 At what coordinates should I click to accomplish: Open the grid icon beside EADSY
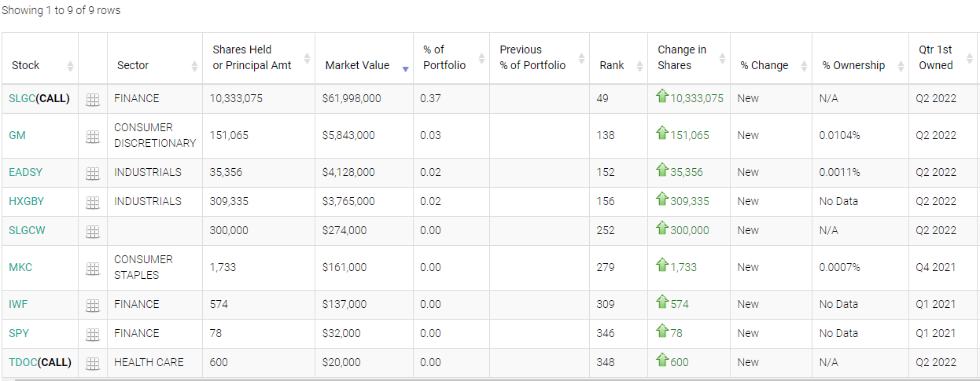[93, 173]
